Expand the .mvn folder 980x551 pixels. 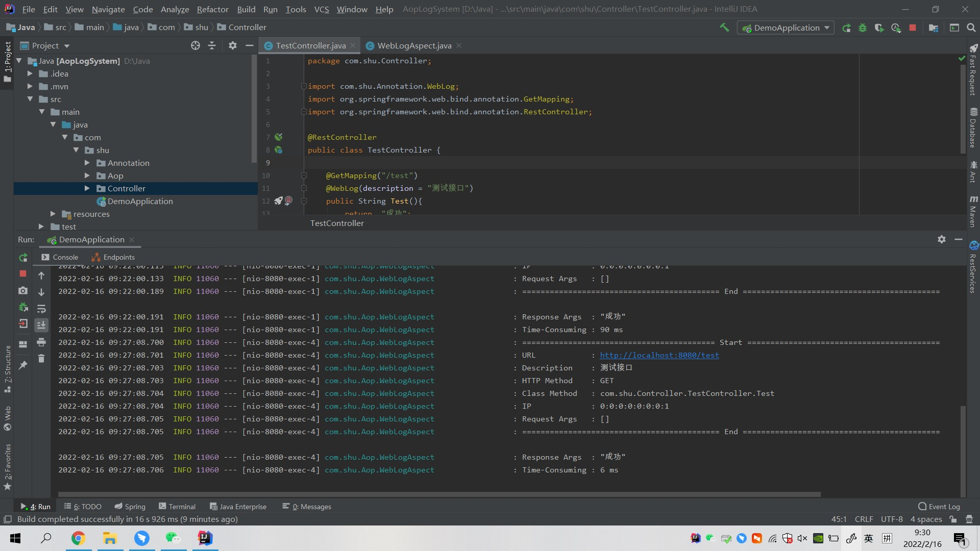click(30, 86)
